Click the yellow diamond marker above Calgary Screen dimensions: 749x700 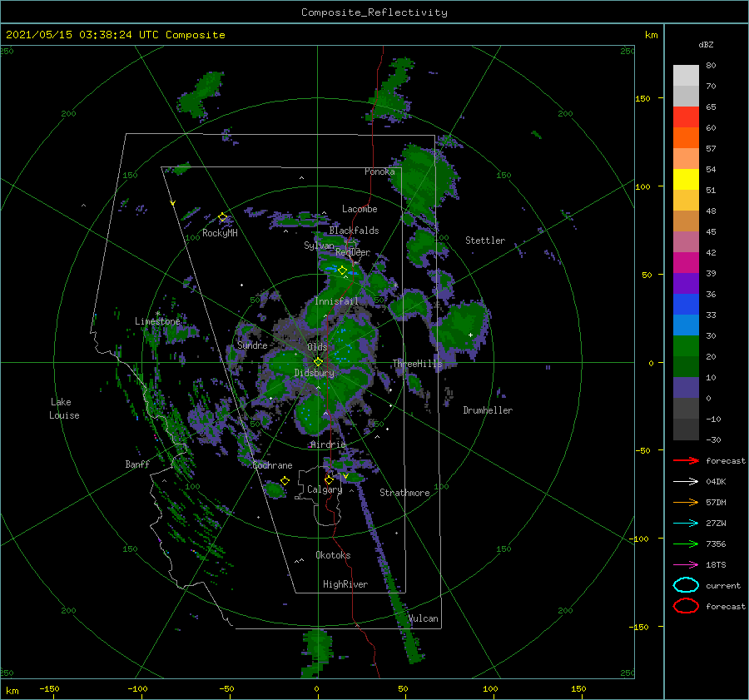tap(329, 479)
